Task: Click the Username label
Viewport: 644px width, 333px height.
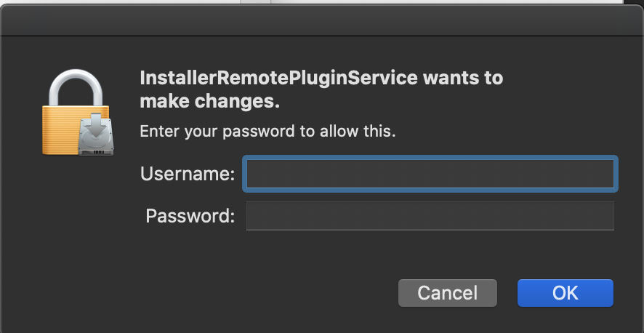Action: pos(188,174)
